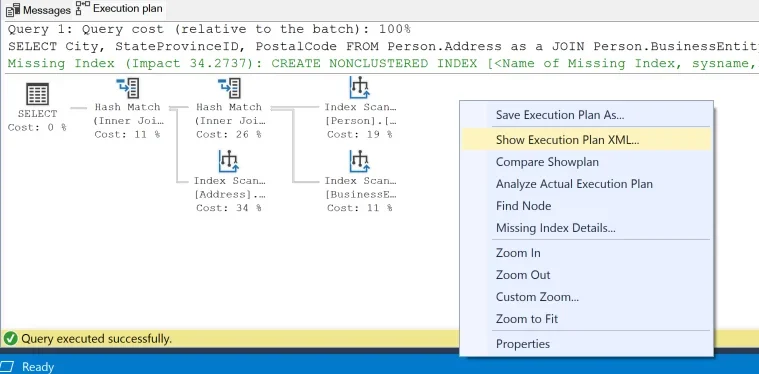Image resolution: width=759 pixels, height=374 pixels.
Task: Select Zoom In menu entry
Action: [586, 253]
